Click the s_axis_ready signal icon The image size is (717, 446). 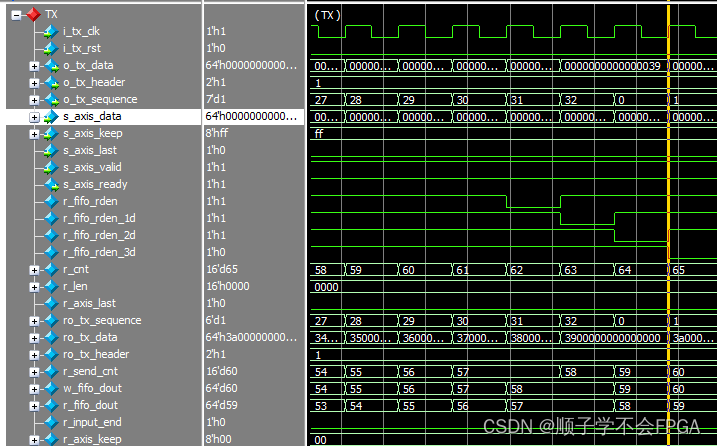coord(51,185)
